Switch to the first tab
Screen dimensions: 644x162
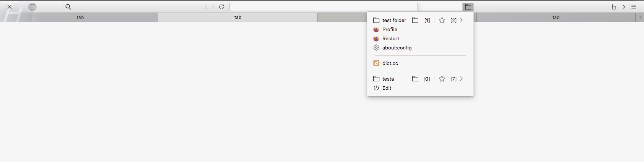click(80, 17)
